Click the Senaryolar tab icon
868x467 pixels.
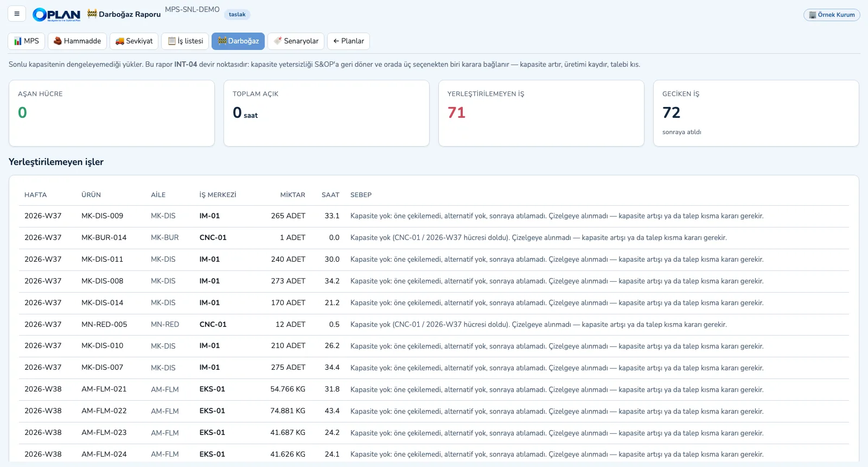(x=278, y=41)
